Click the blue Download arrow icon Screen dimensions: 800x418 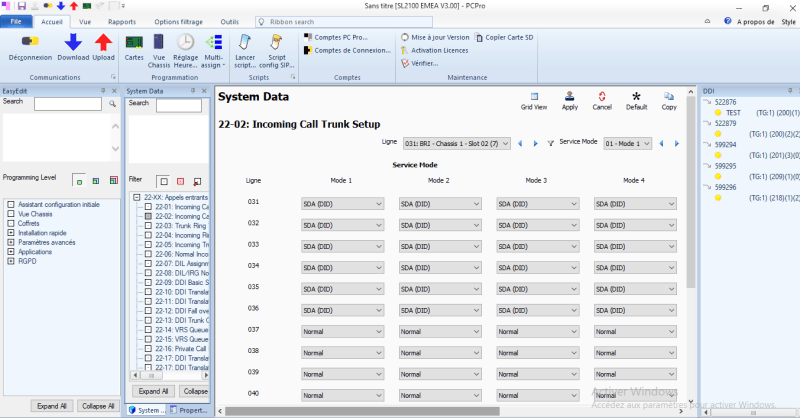[73, 42]
